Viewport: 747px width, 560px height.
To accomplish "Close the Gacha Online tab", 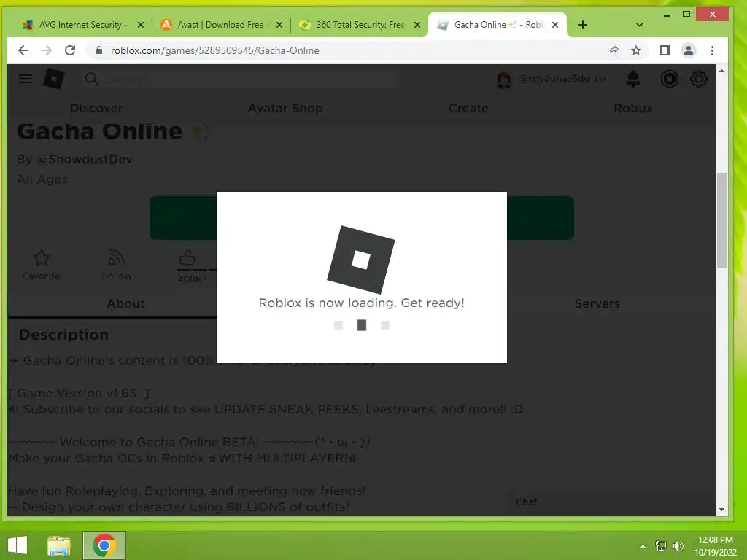I will (555, 25).
